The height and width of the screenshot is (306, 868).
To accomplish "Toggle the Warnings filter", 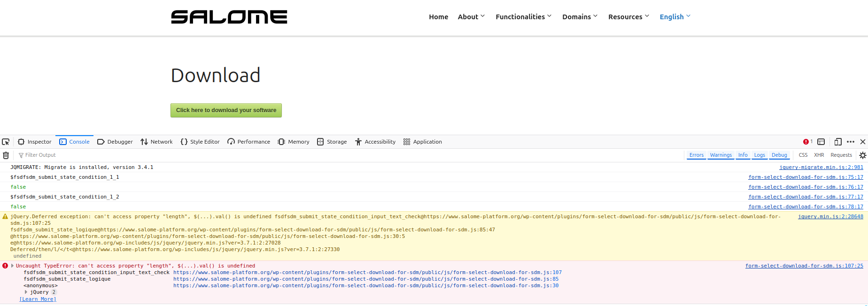I will (721, 155).
